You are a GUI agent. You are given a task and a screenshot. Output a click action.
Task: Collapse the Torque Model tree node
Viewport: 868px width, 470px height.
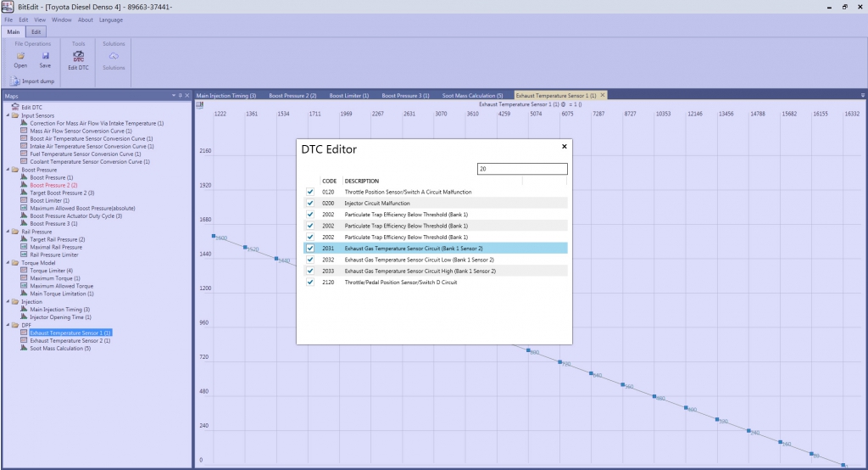[x=8, y=263]
